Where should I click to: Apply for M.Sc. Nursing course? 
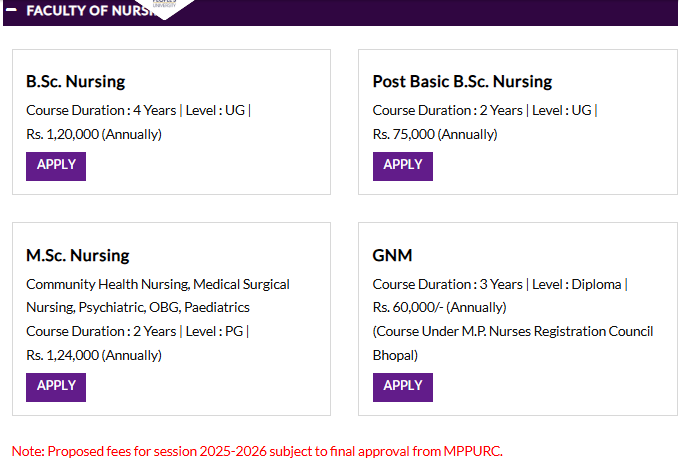[x=56, y=386]
